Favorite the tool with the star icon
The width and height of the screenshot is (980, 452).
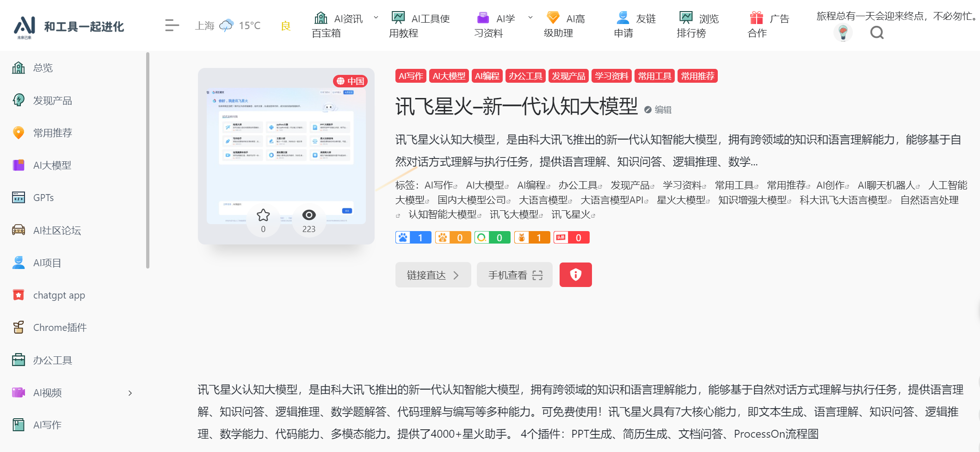click(x=263, y=215)
